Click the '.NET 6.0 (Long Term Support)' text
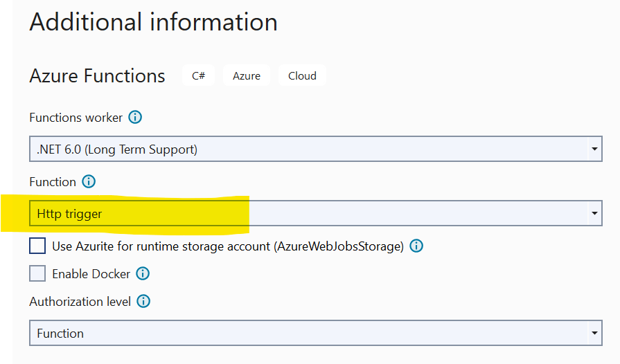This screenshot has width=620, height=364. pyautogui.click(x=117, y=149)
